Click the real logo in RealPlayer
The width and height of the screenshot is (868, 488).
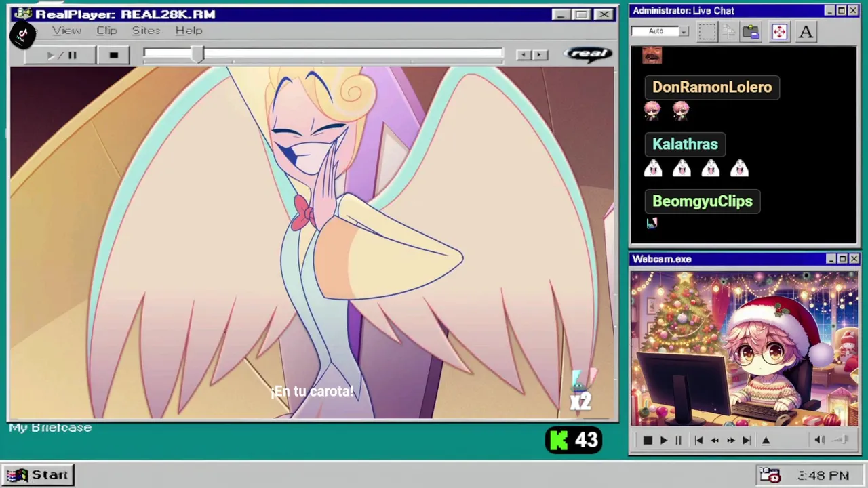tap(588, 54)
